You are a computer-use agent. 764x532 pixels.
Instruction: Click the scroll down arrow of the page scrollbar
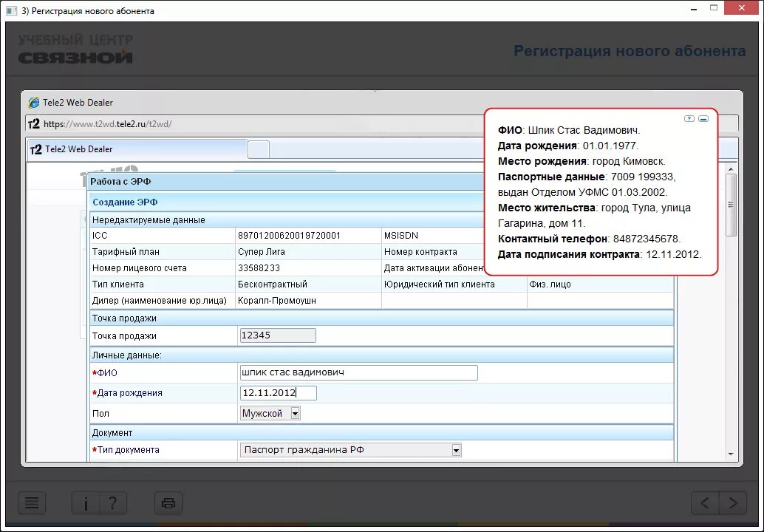(731, 454)
